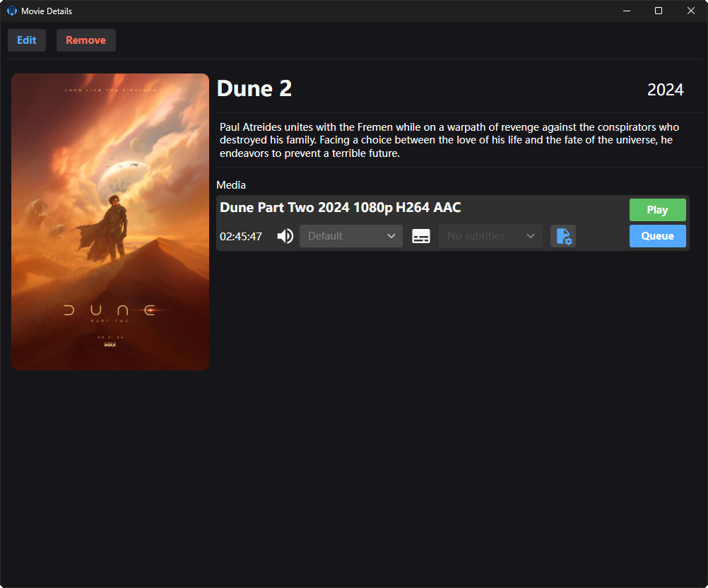
Task: Click the Dune Part Two poster
Action: (110, 222)
